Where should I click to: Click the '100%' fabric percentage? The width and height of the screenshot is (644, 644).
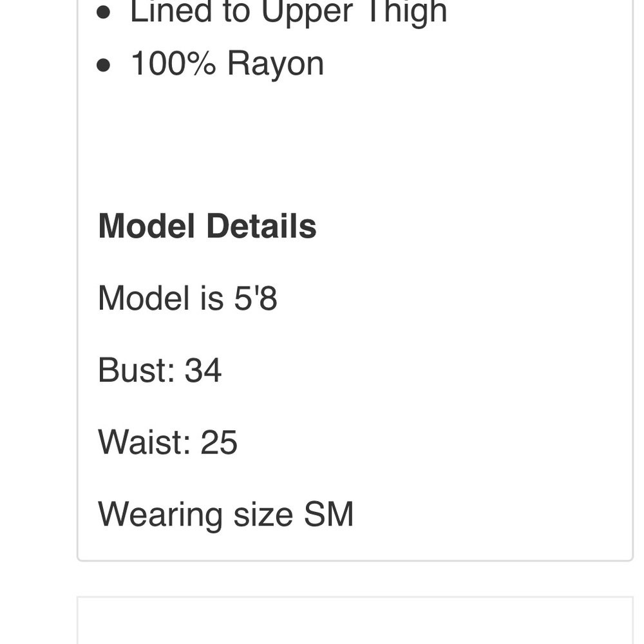pos(173,64)
